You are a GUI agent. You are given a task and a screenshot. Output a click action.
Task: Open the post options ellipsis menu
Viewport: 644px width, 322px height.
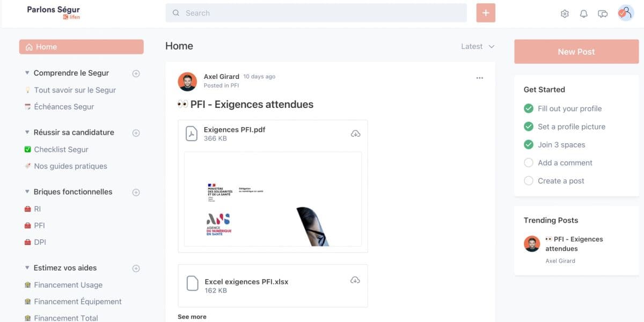click(479, 77)
